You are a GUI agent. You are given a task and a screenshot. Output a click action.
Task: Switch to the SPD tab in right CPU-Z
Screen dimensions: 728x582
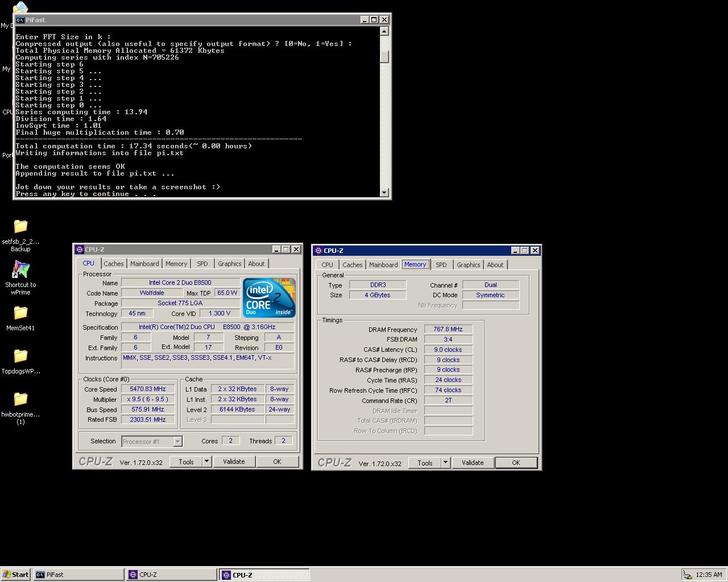[441, 265]
